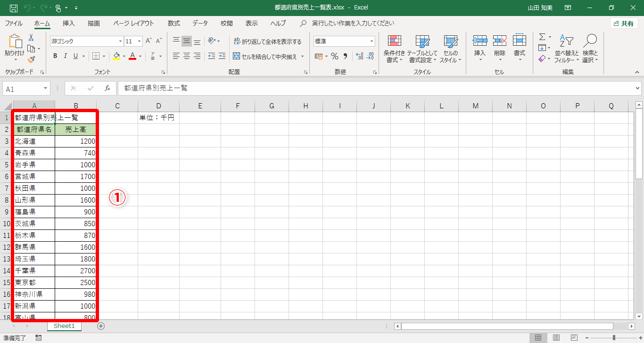
Task: Switch to the データ tab
Action: pyautogui.click(x=200, y=23)
